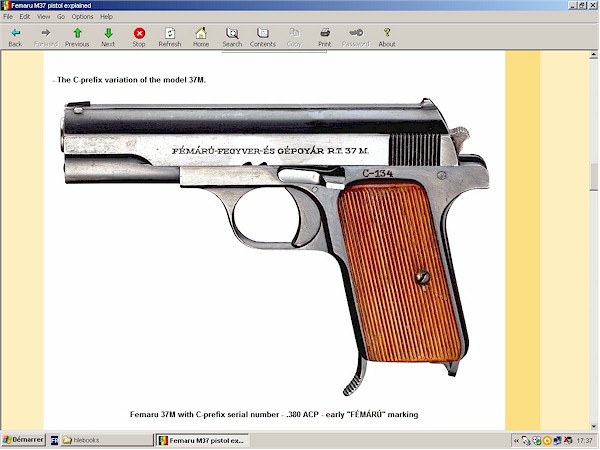This screenshot has height=450, width=600.
Task: Click the vertical scrollbar thumb
Action: [x=593, y=177]
